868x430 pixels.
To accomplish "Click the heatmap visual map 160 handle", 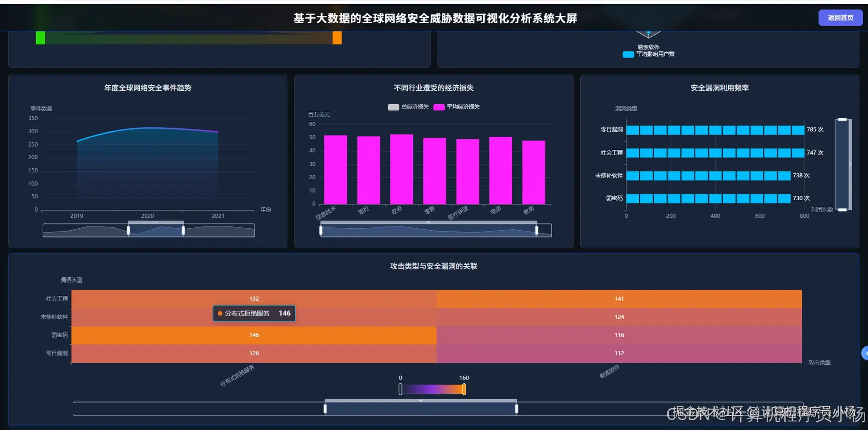I will point(464,390).
